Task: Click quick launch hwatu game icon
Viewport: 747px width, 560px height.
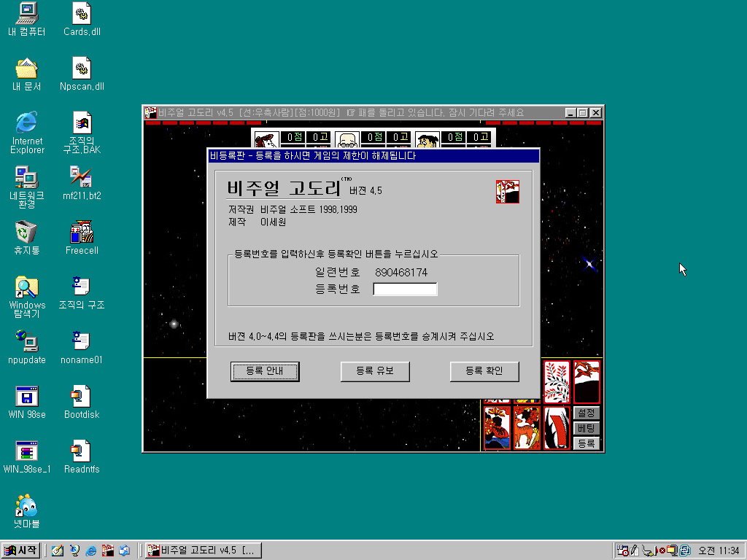Action: [108, 551]
